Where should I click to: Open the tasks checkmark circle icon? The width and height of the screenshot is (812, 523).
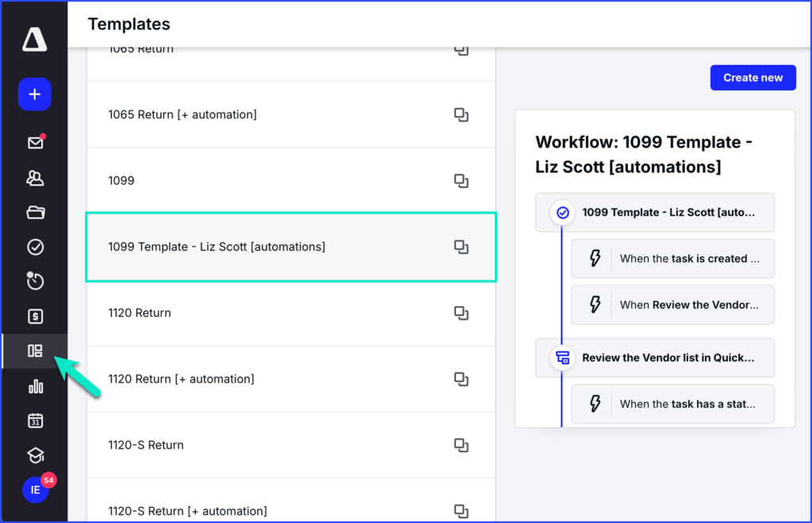[35, 248]
